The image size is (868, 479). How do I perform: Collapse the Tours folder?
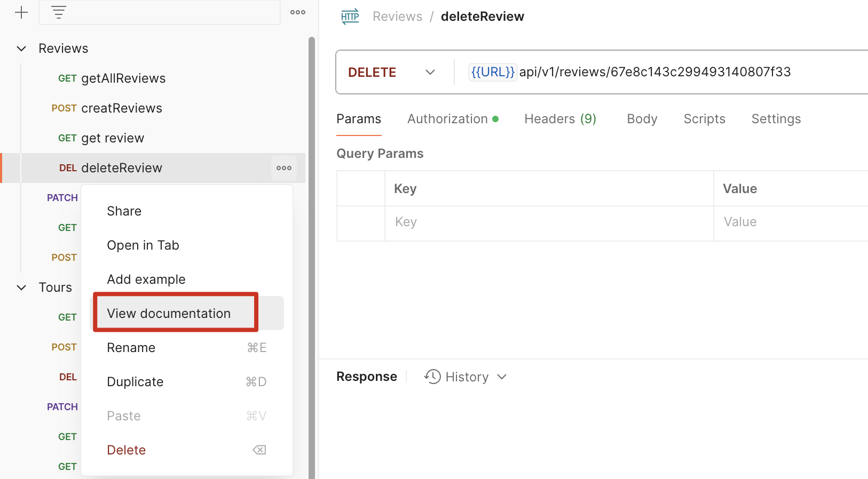(x=21, y=288)
